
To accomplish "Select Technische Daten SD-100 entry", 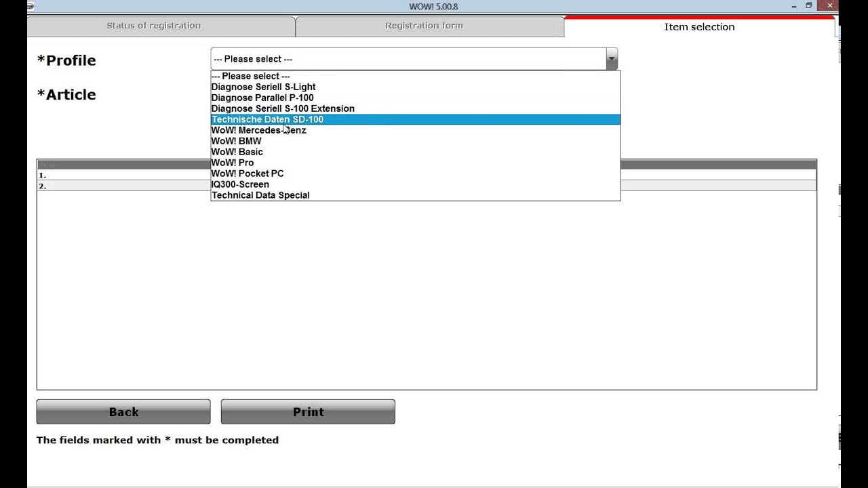I will click(x=416, y=119).
